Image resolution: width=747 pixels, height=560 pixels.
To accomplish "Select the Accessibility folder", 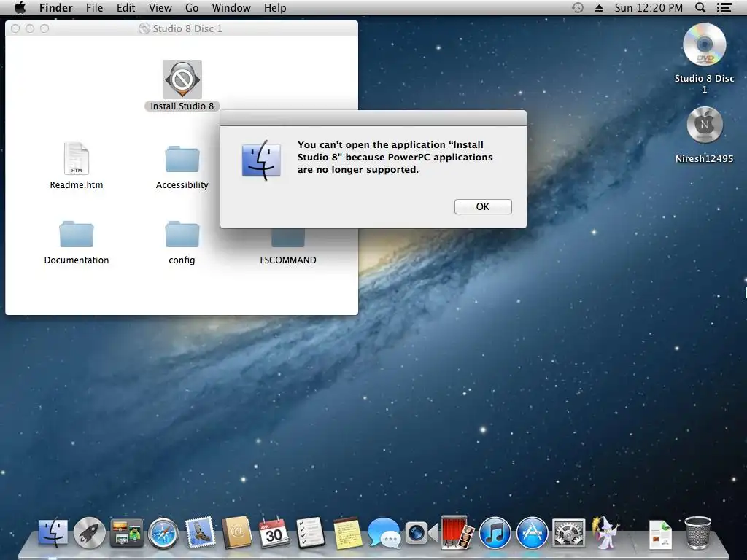I will pyautogui.click(x=182, y=159).
